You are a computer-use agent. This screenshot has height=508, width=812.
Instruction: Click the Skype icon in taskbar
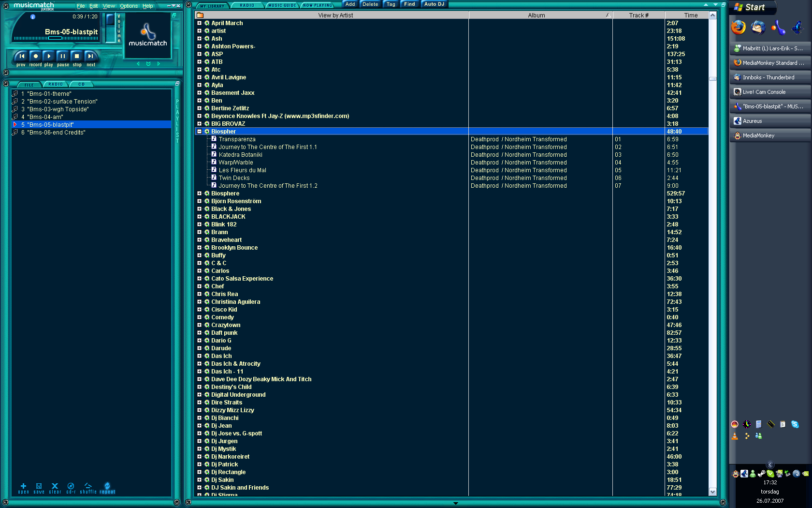click(x=795, y=424)
